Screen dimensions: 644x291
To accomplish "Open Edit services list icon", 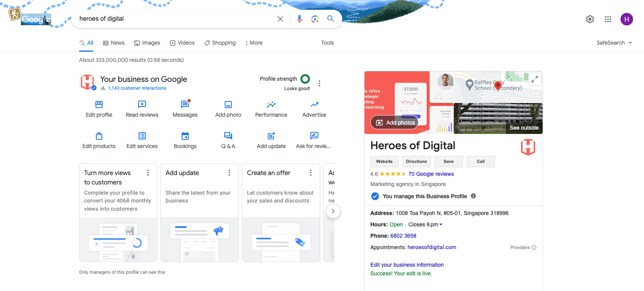I will [x=142, y=136].
